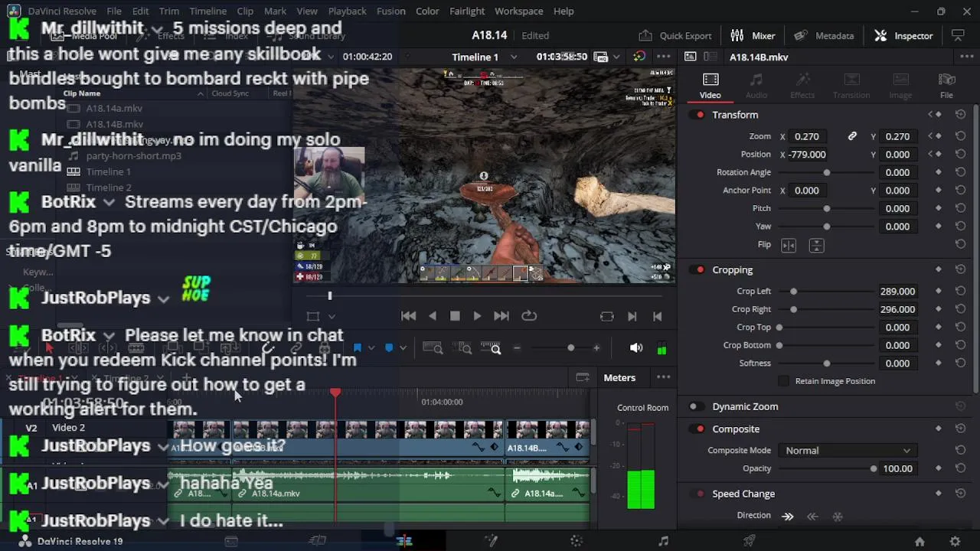
Task: Add a keyframe for Crop Left
Action: click(x=939, y=292)
